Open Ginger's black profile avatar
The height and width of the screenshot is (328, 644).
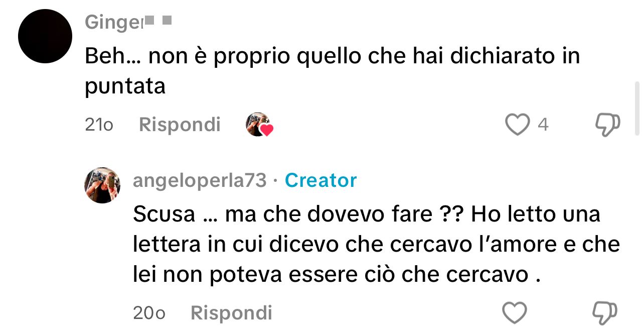click(45, 36)
